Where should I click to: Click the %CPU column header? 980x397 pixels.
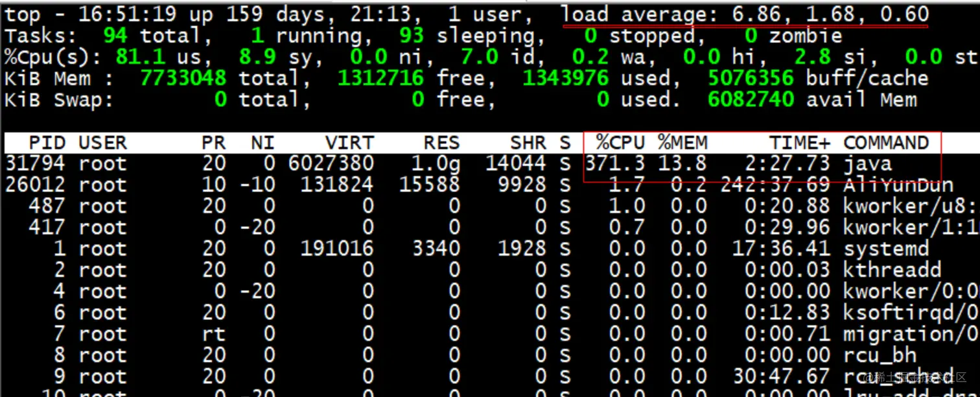point(621,143)
